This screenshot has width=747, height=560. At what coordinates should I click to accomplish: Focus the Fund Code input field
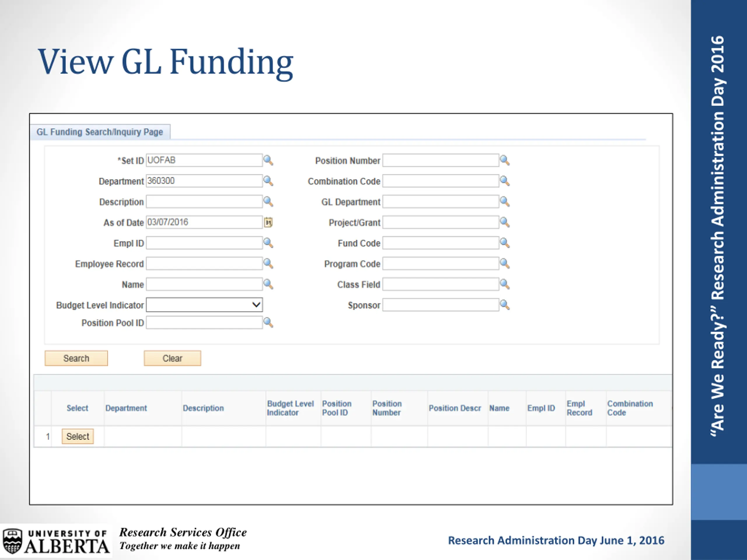441,243
